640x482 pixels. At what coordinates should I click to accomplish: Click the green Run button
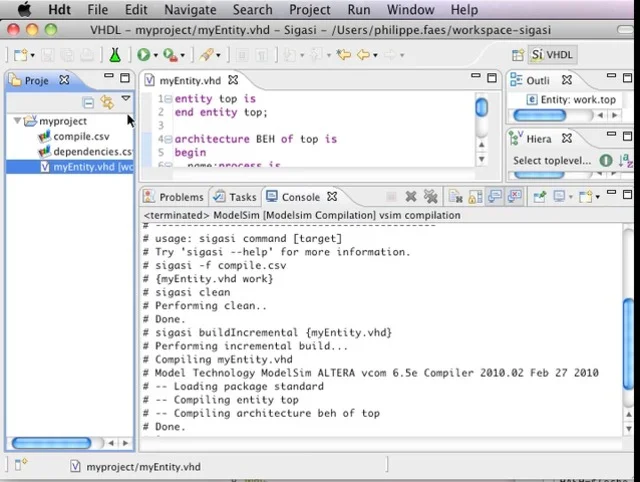pyautogui.click(x=143, y=55)
